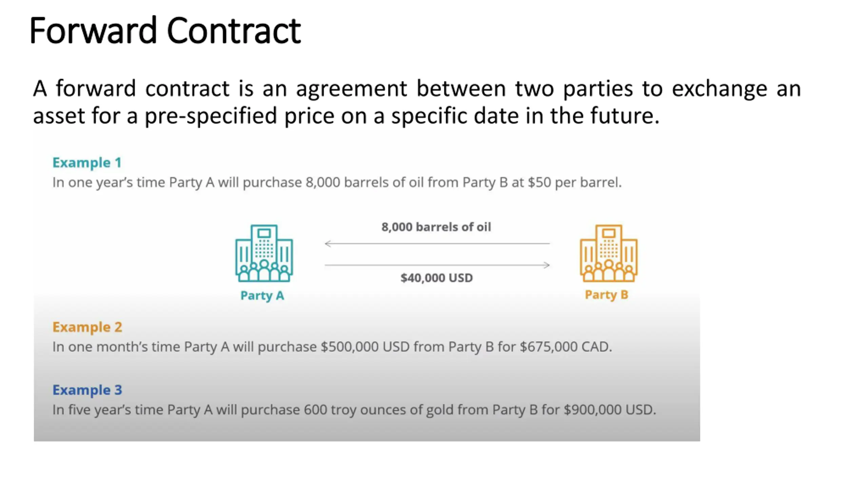Image resolution: width=868 pixels, height=488 pixels.
Task: Click the 8,000 barrels of oil label
Action: (x=436, y=227)
